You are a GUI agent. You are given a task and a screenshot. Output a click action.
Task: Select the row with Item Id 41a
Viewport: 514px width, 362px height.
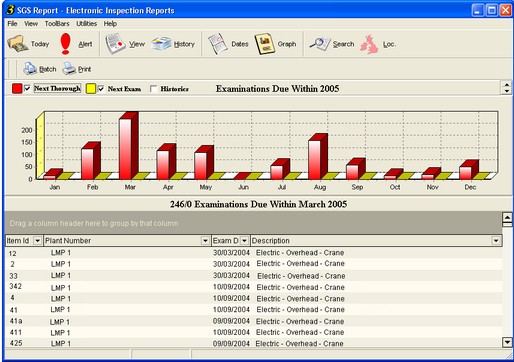(x=254, y=321)
